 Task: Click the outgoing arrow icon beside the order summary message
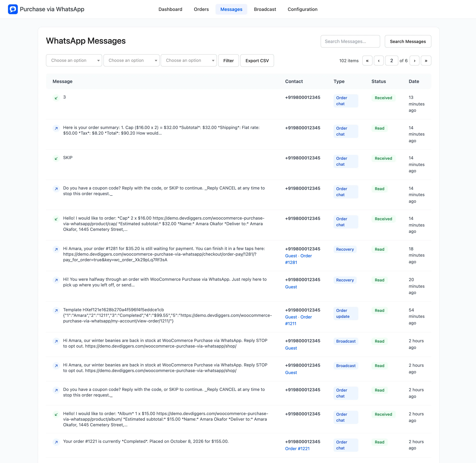point(56,128)
